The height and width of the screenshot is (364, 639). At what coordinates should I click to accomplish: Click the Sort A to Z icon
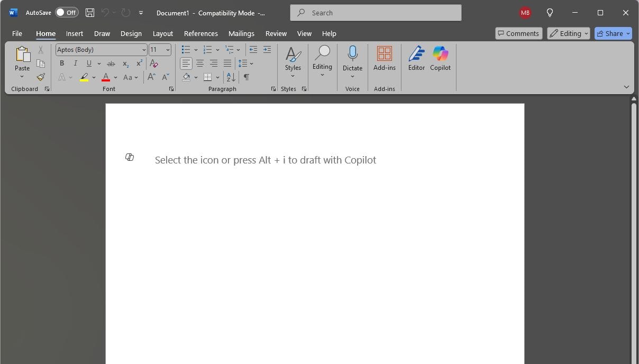pyautogui.click(x=231, y=77)
